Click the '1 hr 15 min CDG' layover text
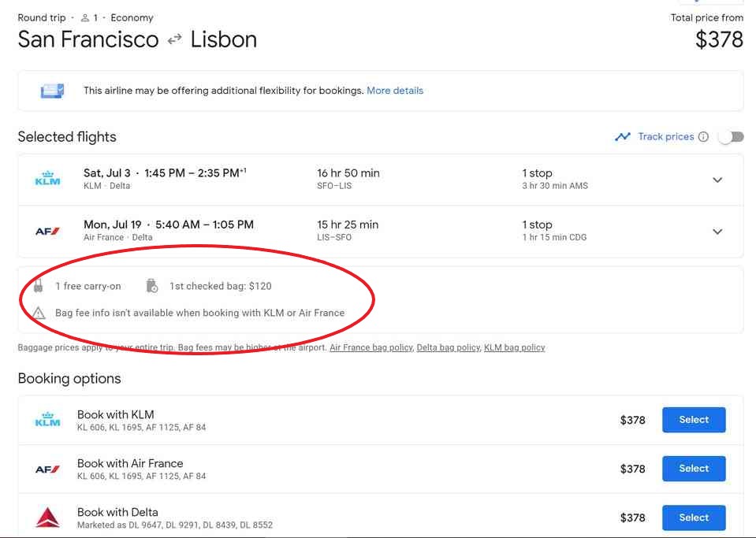Screen dimensions: 756x538 554,237
